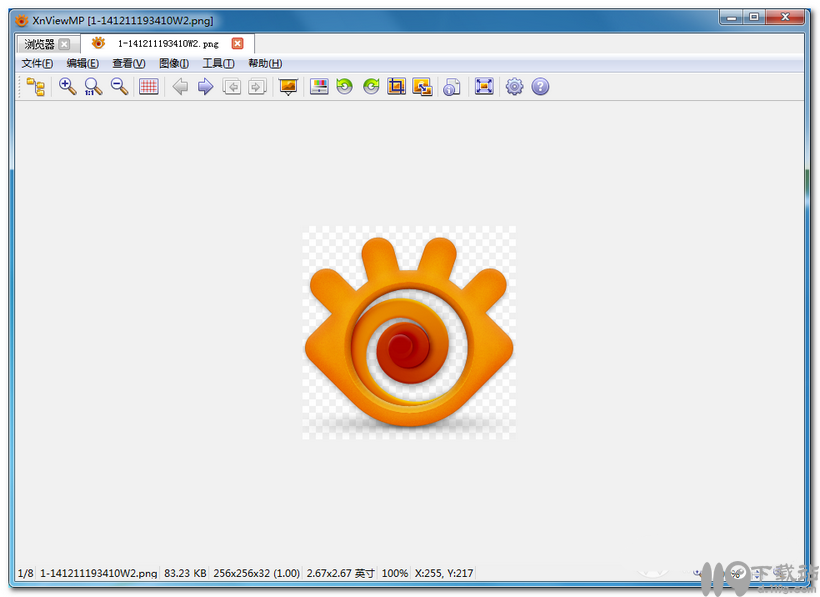The height and width of the screenshot is (597, 820).
Task: Click the previous page icon
Action: click(232, 87)
